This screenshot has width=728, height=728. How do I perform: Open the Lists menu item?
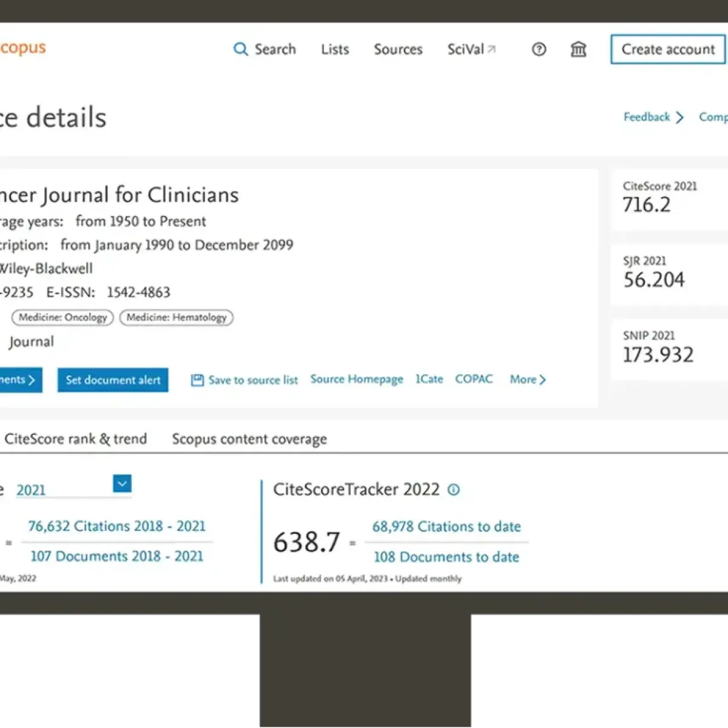(335, 49)
